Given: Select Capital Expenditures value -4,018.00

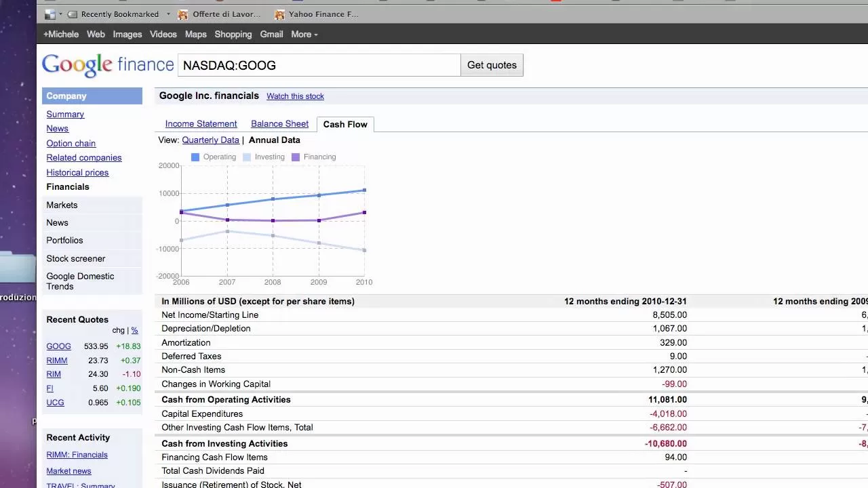Looking at the screenshot, I should pos(668,413).
